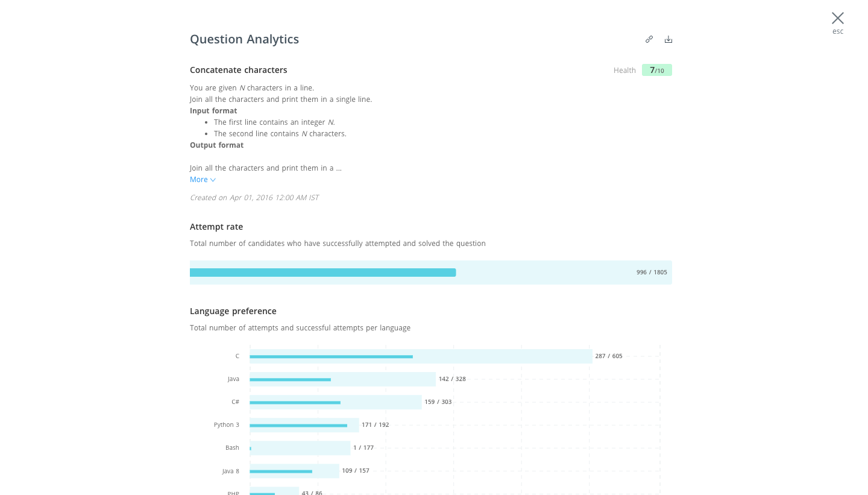This screenshot has height=495, width=868.
Task: Click the Health score badge showing 7/10
Action: tap(656, 70)
